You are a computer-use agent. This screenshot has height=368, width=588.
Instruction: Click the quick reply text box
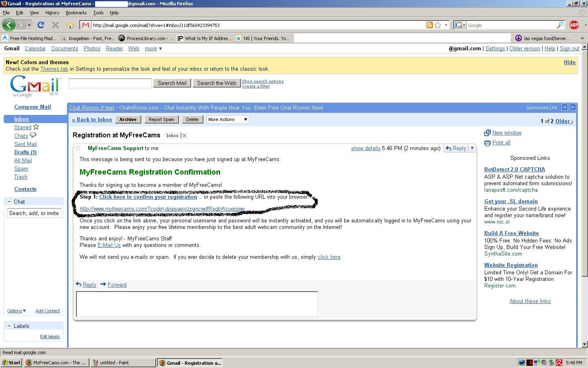197,304
